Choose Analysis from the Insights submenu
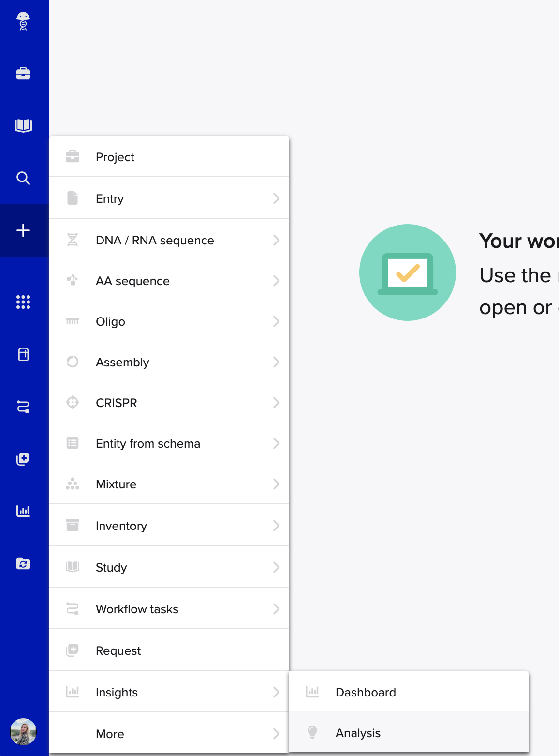559x756 pixels. click(x=358, y=733)
